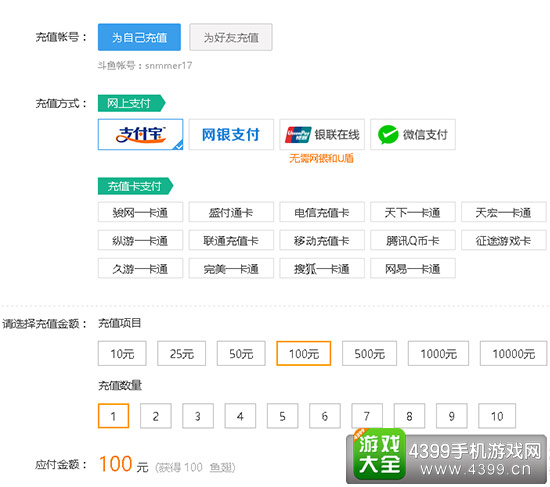Select 联通充值卡 card
The image size is (550, 487).
(231, 240)
